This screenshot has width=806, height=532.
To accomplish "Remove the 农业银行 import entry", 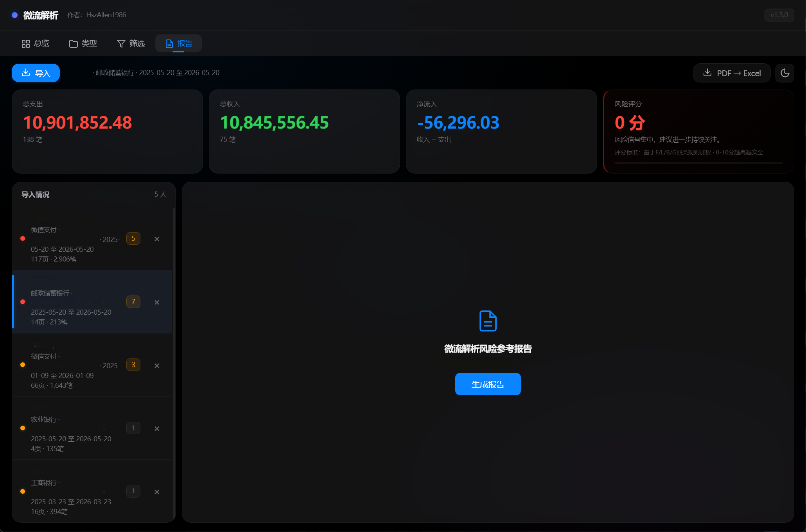I will (x=157, y=428).
